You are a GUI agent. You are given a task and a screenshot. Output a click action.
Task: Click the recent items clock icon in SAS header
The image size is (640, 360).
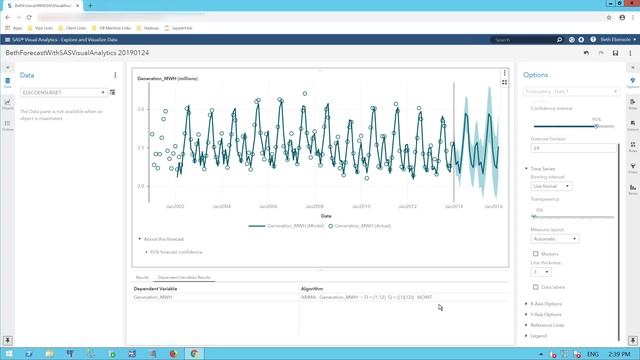pos(571,40)
